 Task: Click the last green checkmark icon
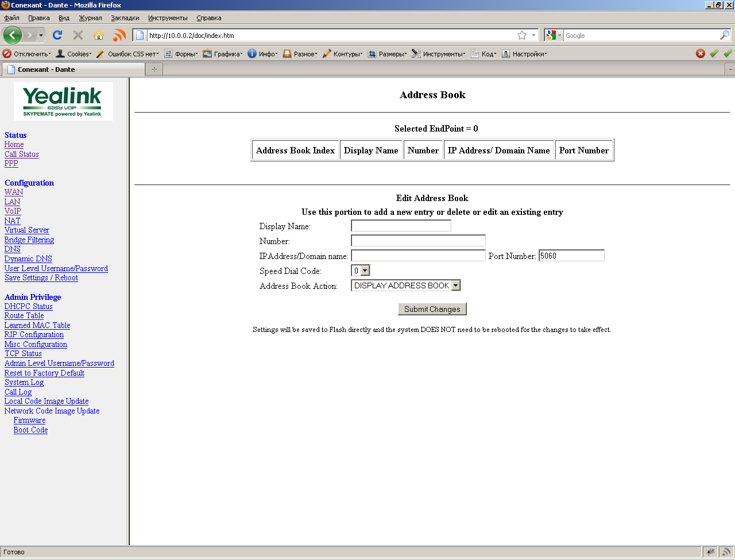click(728, 53)
